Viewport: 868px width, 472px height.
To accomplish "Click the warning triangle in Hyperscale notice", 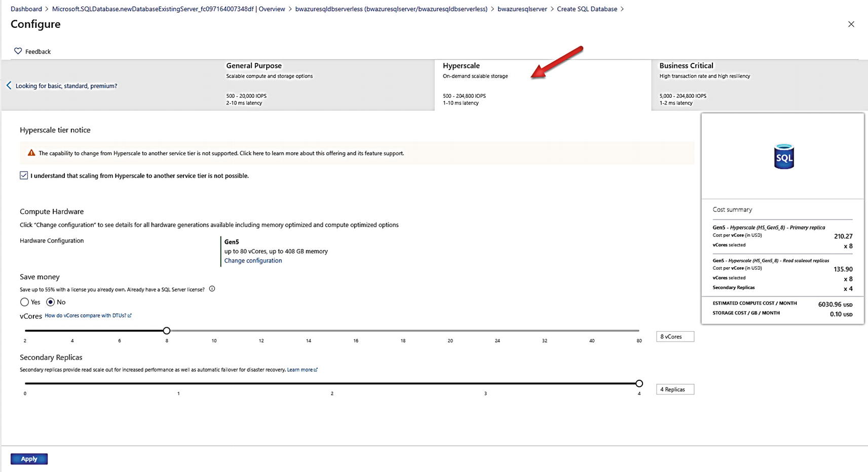I will 31,153.
